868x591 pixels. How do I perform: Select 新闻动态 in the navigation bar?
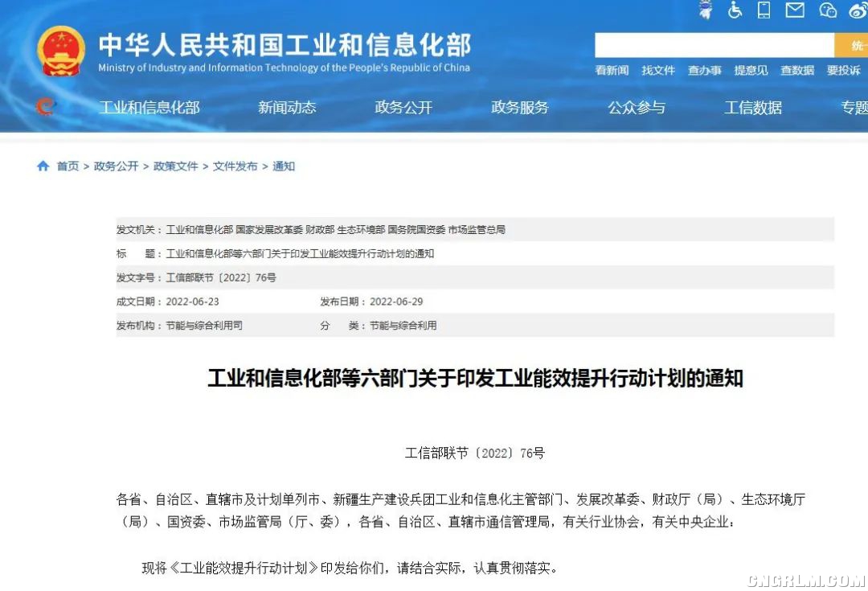coord(287,108)
